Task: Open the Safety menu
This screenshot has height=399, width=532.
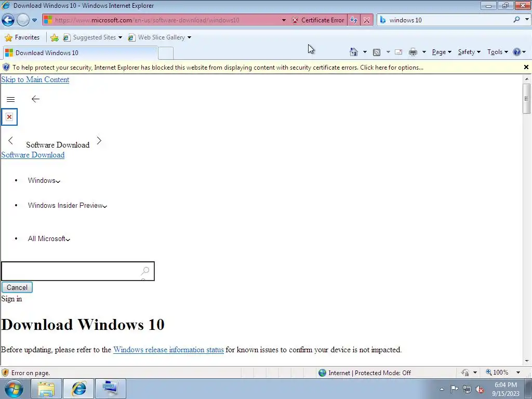Action: coord(469,52)
